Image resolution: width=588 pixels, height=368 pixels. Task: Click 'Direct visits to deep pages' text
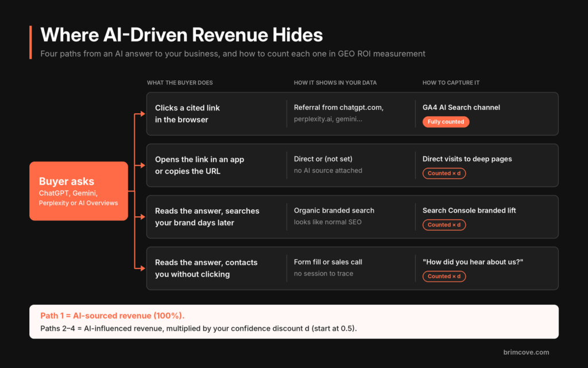click(x=467, y=159)
